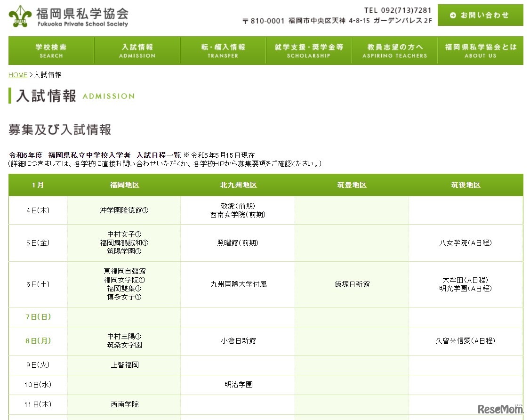The width and height of the screenshot is (530, 420).
Task: Select the 西南学院 cell in the table
Action: pos(125,404)
